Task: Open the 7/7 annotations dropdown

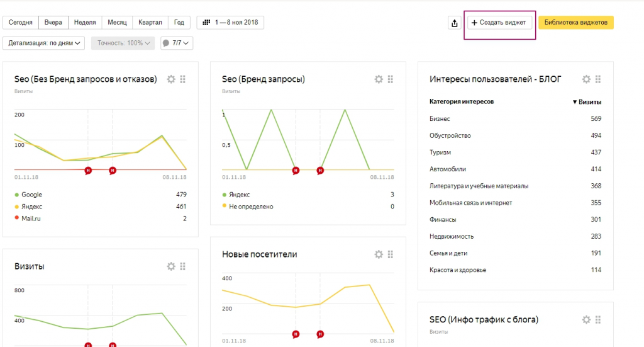Action: tap(177, 43)
